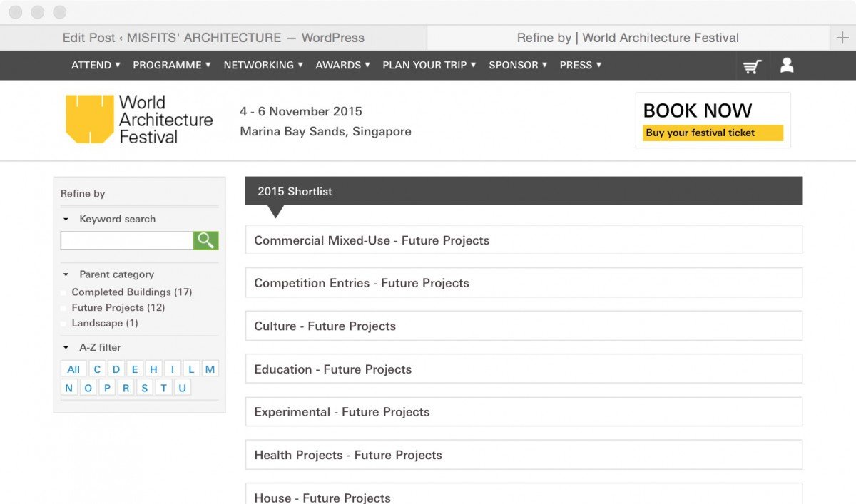Filter by letter L
Image resolution: width=856 pixels, height=504 pixels.
(x=190, y=369)
